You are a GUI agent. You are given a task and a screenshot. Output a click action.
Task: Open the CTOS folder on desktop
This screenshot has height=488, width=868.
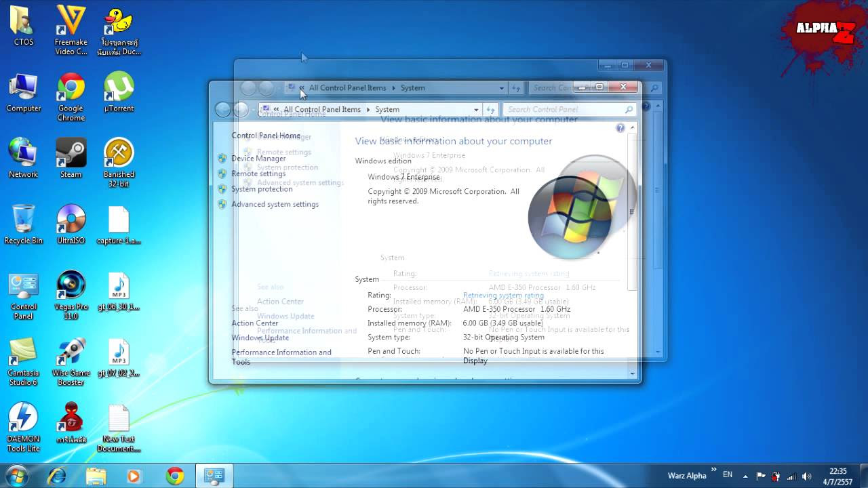[x=23, y=26]
